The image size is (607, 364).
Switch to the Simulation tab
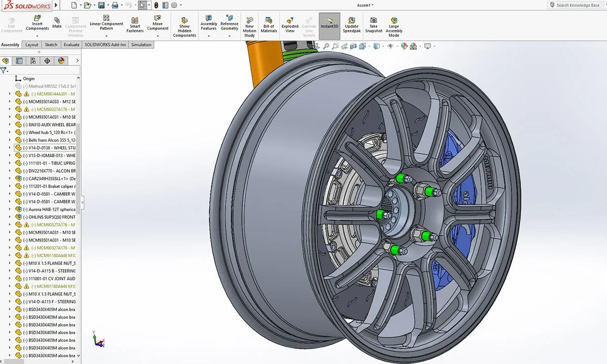[141, 44]
